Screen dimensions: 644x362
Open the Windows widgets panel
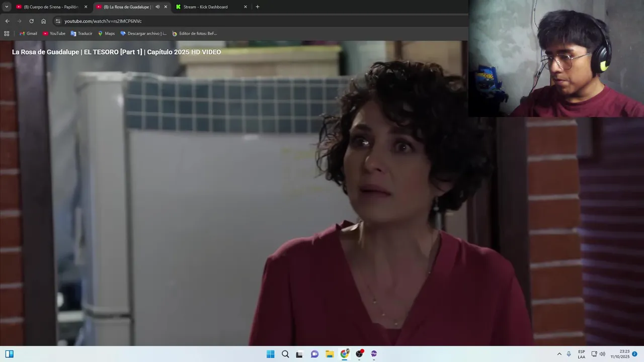[9, 354]
